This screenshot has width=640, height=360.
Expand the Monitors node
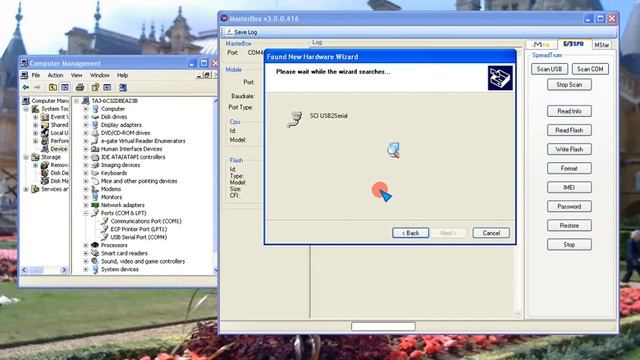click(x=86, y=197)
